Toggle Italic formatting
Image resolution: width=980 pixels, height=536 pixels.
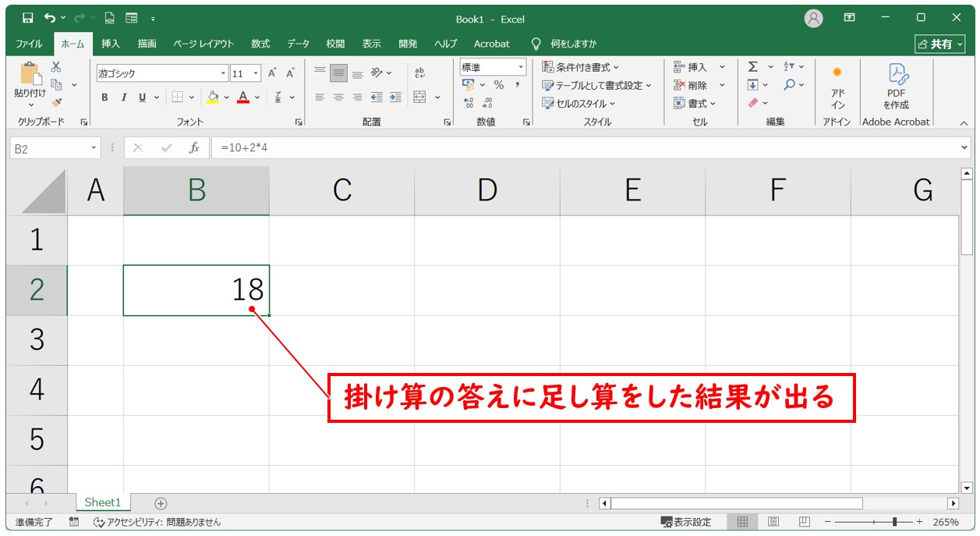pyautogui.click(x=123, y=98)
